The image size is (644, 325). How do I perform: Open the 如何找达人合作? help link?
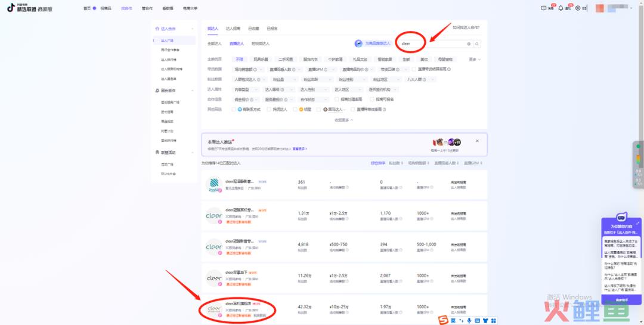click(466, 28)
